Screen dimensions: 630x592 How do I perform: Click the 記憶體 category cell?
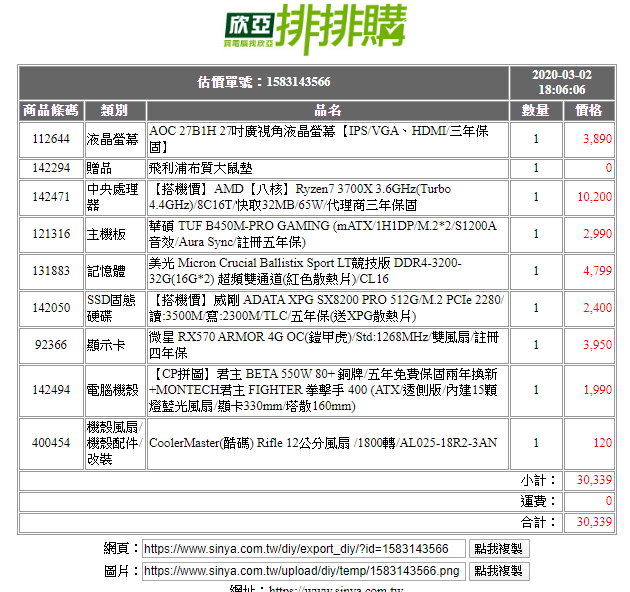(115, 271)
